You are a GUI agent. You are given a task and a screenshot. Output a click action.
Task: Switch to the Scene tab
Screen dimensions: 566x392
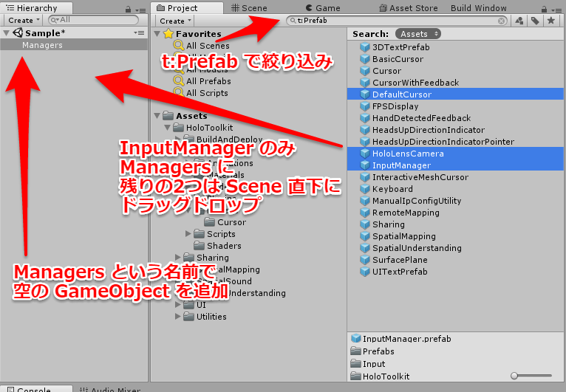250,8
